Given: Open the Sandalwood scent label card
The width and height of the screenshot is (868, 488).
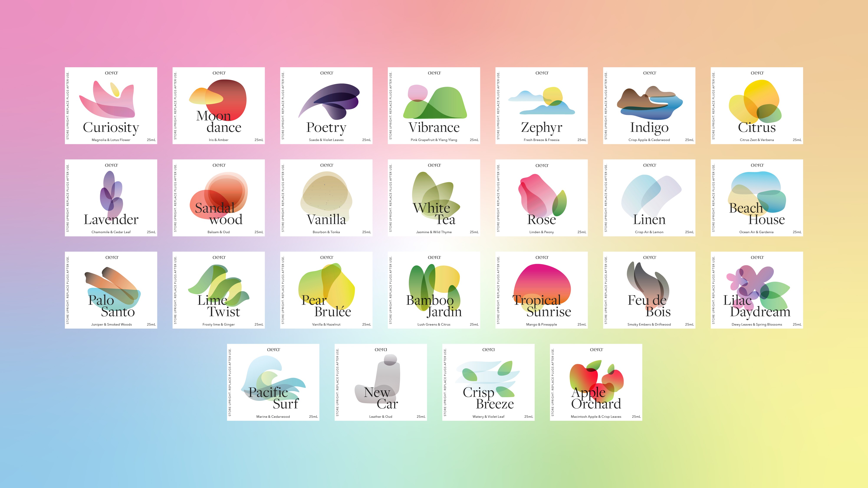Looking at the screenshot, I should [218, 198].
